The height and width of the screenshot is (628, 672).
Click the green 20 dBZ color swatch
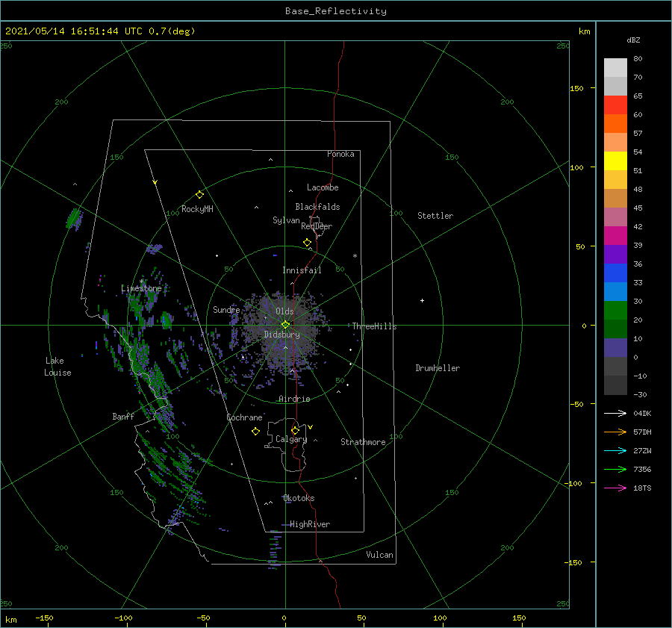(x=615, y=311)
